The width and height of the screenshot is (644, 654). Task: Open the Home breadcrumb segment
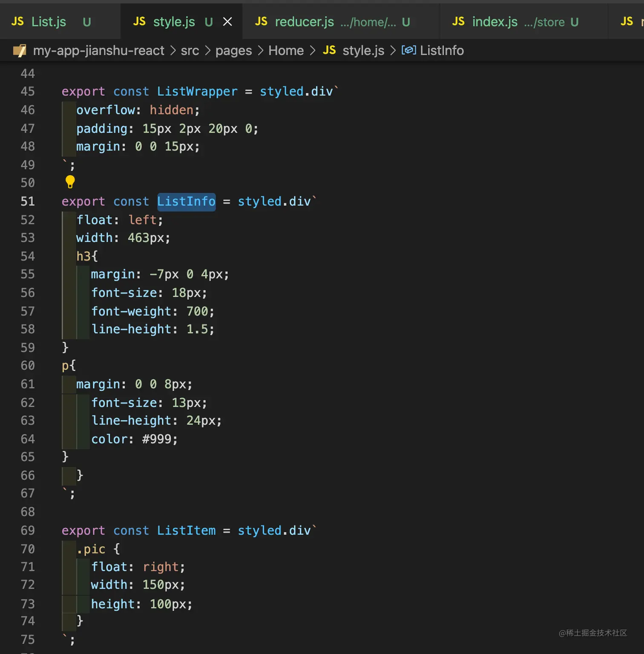click(286, 50)
